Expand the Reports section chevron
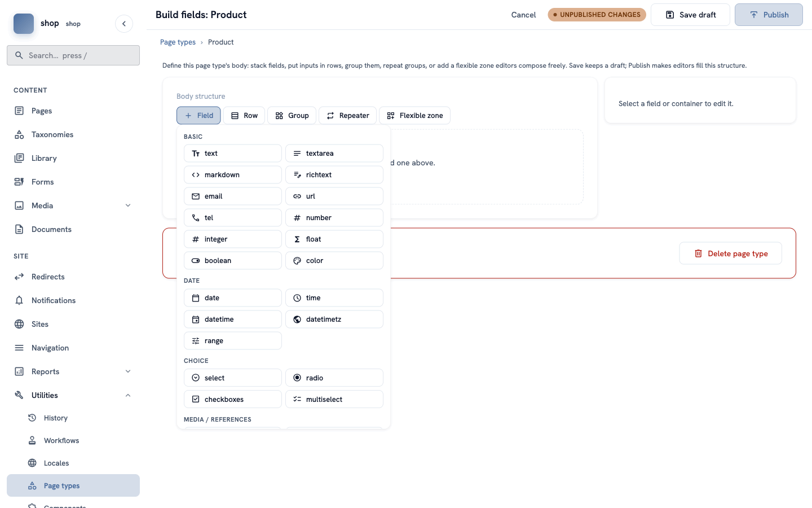 tap(128, 371)
